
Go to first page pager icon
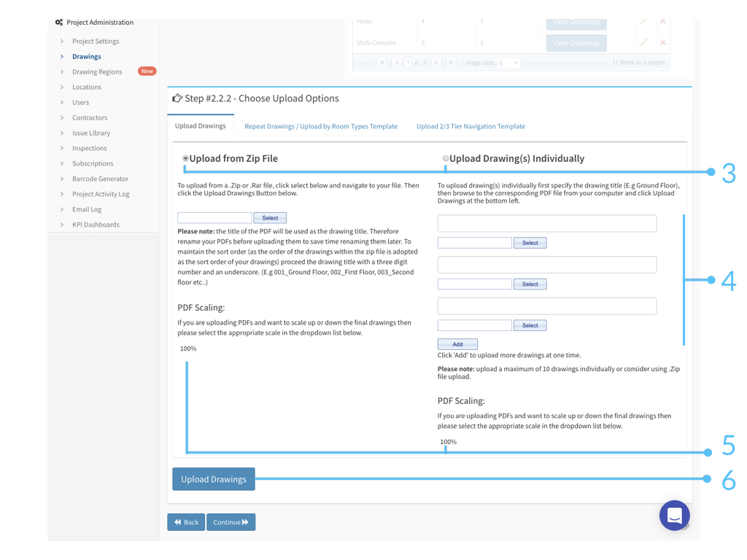[x=382, y=63]
